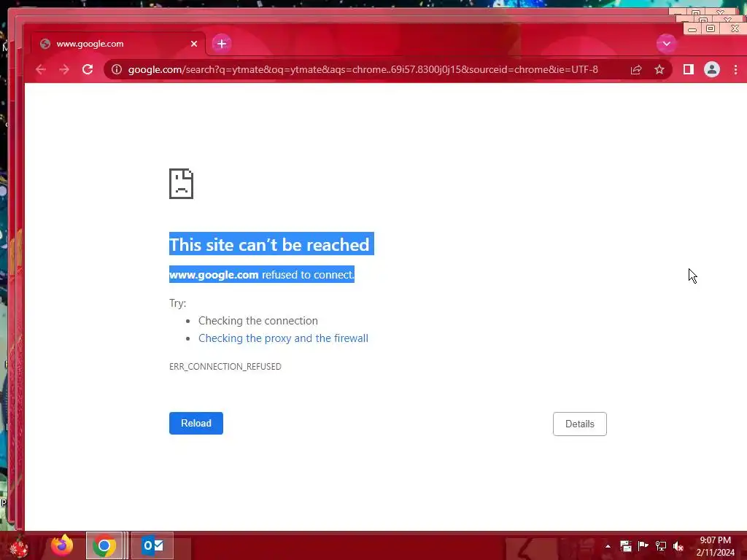
Task: Click the network tray icon
Action: click(661, 546)
